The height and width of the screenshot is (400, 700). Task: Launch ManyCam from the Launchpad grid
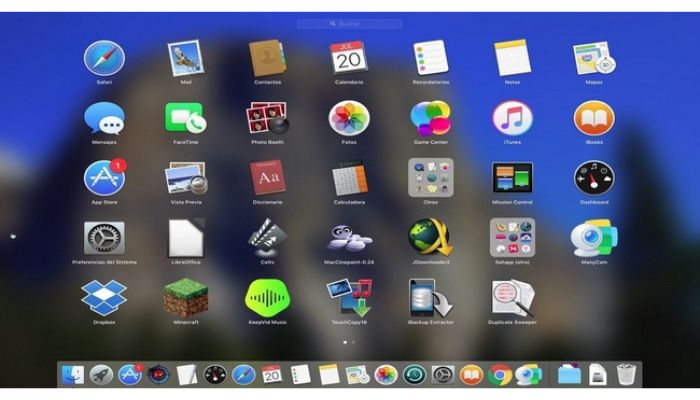click(x=594, y=238)
